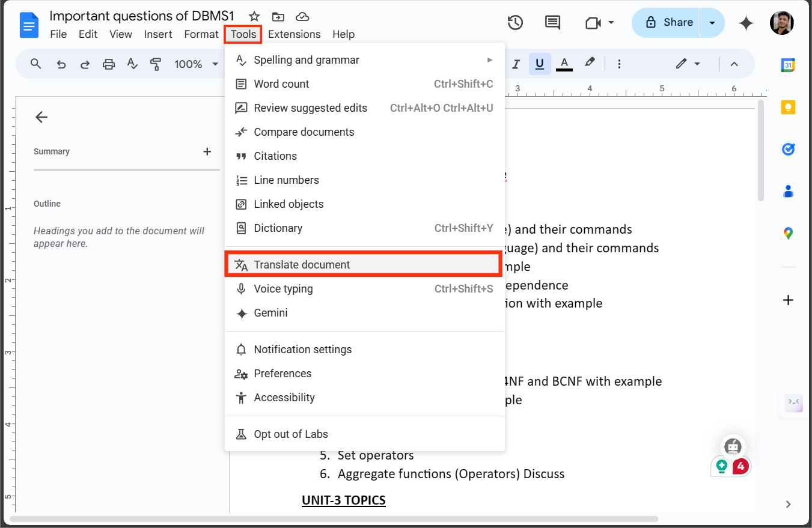The image size is (812, 528).
Task: Collapse the side panel chevron
Action: click(x=789, y=504)
